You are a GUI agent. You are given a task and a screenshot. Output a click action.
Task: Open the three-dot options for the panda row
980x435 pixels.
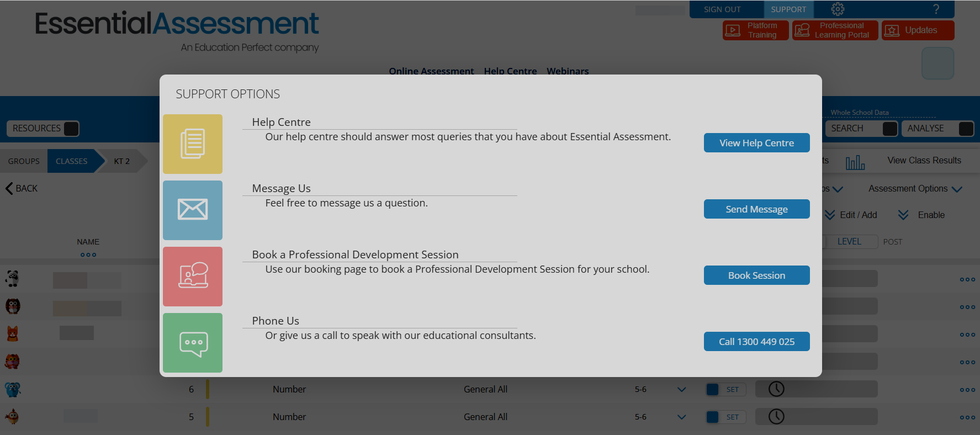[x=967, y=280]
